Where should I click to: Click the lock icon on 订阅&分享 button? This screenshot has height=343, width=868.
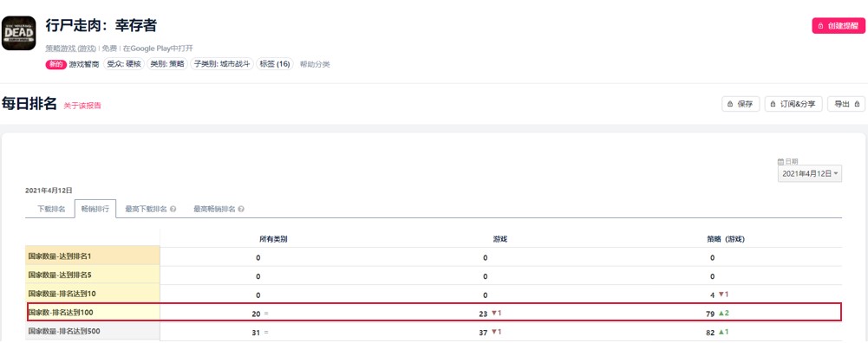click(773, 104)
